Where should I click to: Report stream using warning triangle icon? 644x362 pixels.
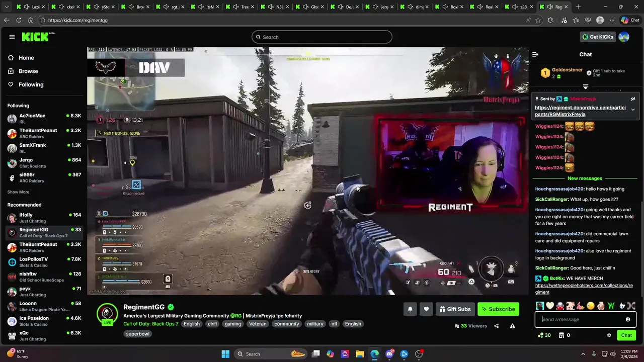point(512,326)
